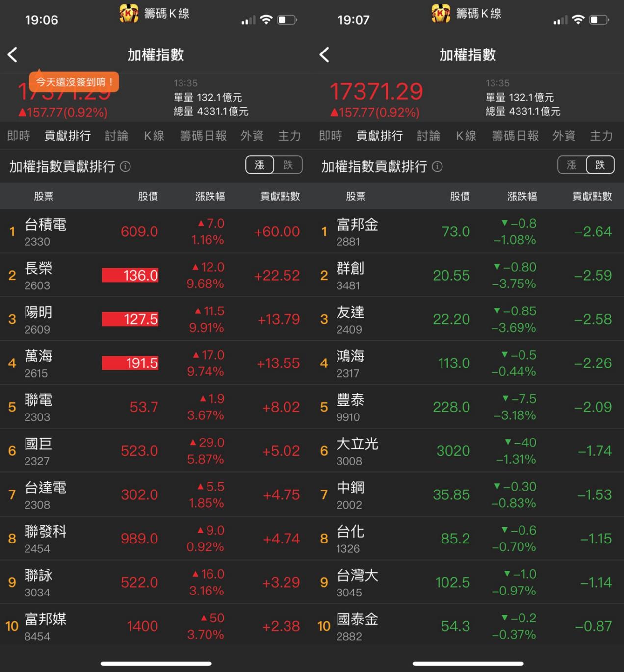
Task: Select 漲 toggle on left screen
Action: pyautogui.click(x=260, y=165)
